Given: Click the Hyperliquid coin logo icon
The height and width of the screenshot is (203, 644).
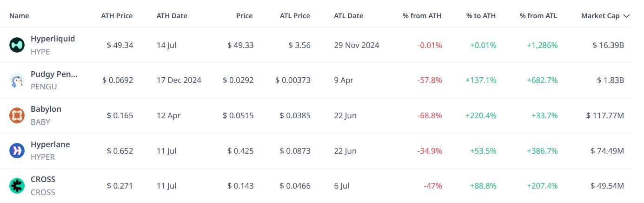Looking at the screenshot, I should coord(17,45).
